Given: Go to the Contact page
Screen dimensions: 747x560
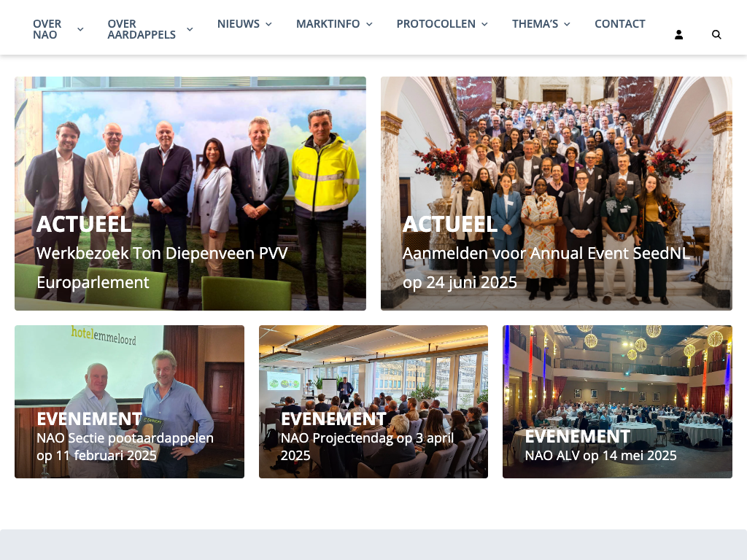Looking at the screenshot, I should tap(620, 24).
